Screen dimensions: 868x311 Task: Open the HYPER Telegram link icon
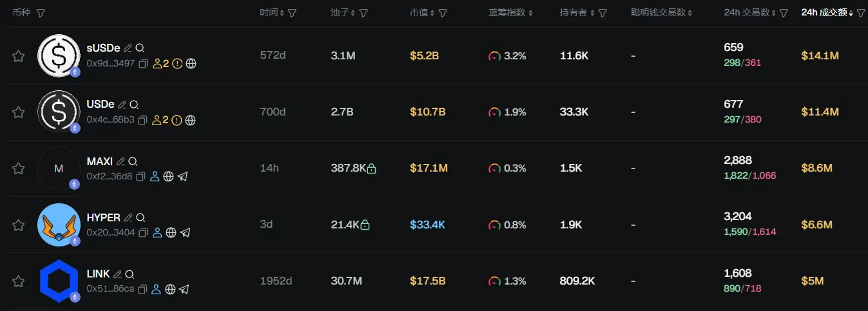[x=185, y=232]
